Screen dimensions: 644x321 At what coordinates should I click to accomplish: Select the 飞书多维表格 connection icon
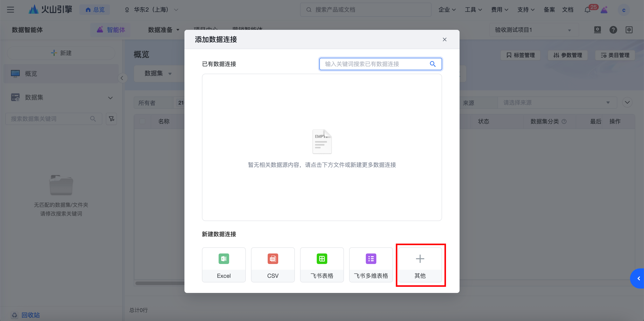[371, 259]
